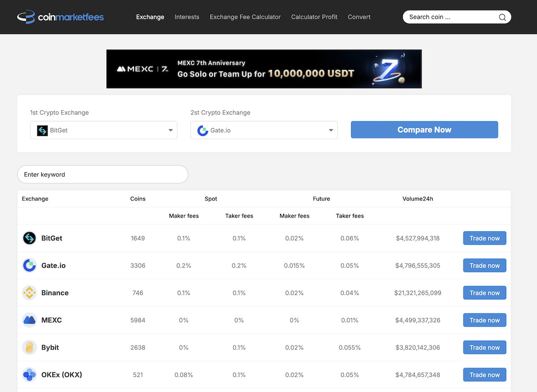
Task: Click the Gate.io exchange name in table
Action: [53, 265]
